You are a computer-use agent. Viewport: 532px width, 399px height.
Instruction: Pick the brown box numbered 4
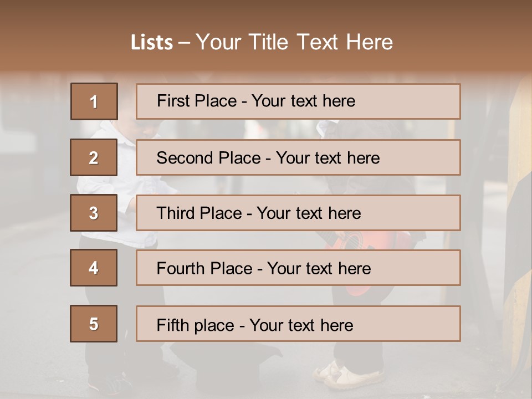94,268
